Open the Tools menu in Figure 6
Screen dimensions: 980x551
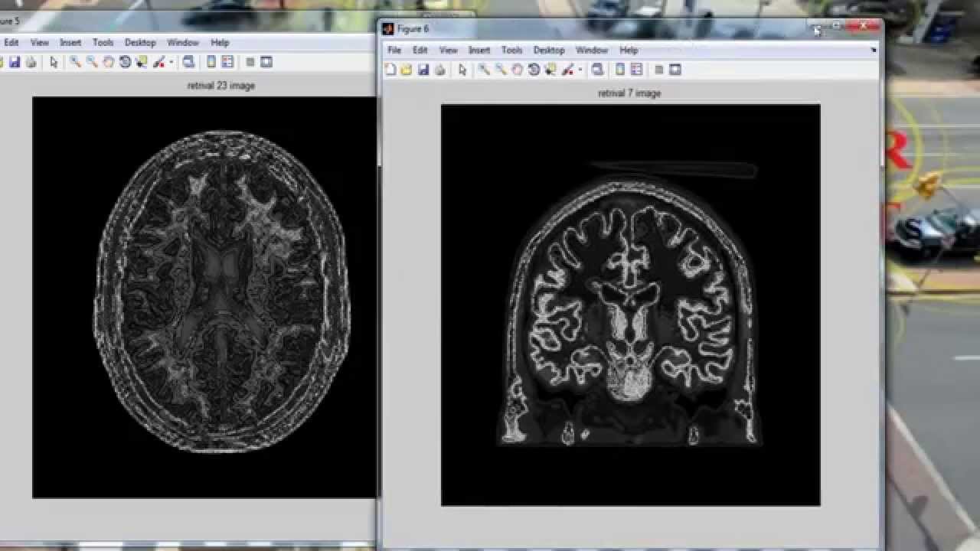click(512, 50)
